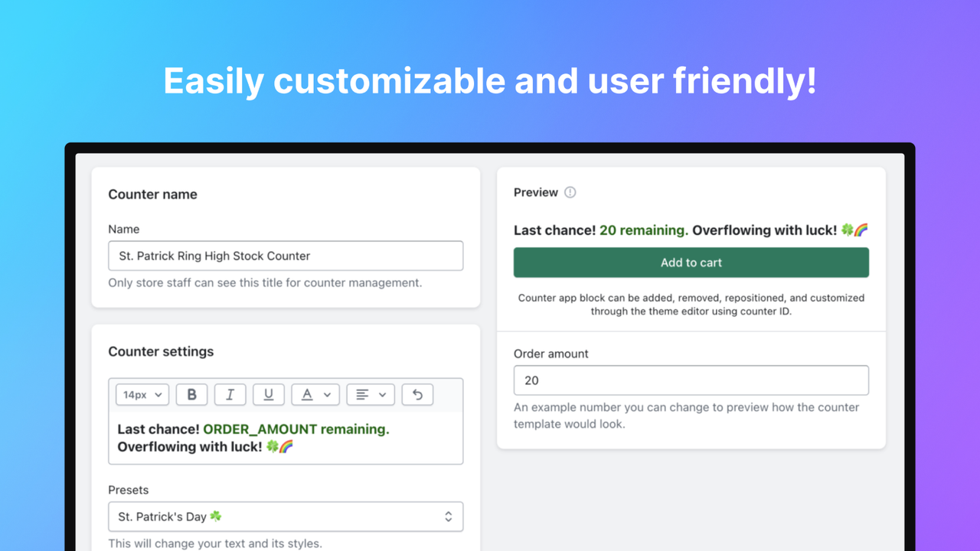Viewport: 980px width, 551px height.
Task: Click the Counter name heading
Action: pyautogui.click(x=152, y=194)
